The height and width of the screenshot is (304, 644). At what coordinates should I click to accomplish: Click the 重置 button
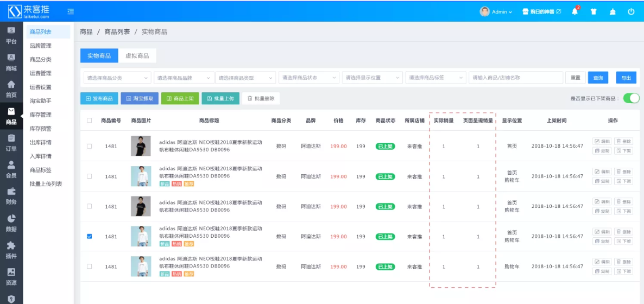pyautogui.click(x=576, y=78)
